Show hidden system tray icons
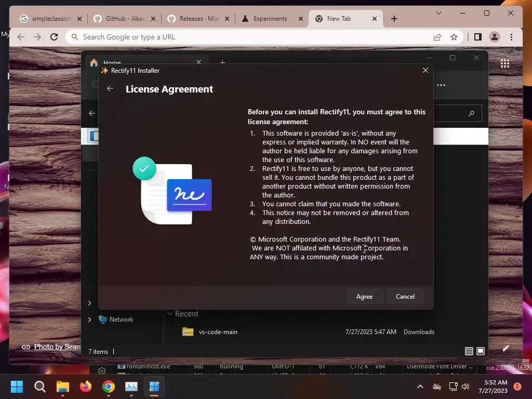Viewport: 532px width, 399px height. [x=420, y=387]
